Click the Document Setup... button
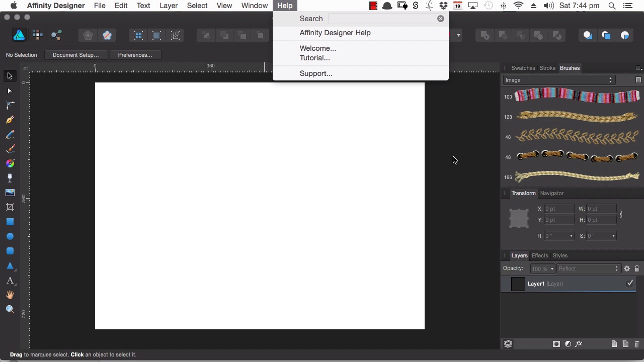 pos(75,55)
